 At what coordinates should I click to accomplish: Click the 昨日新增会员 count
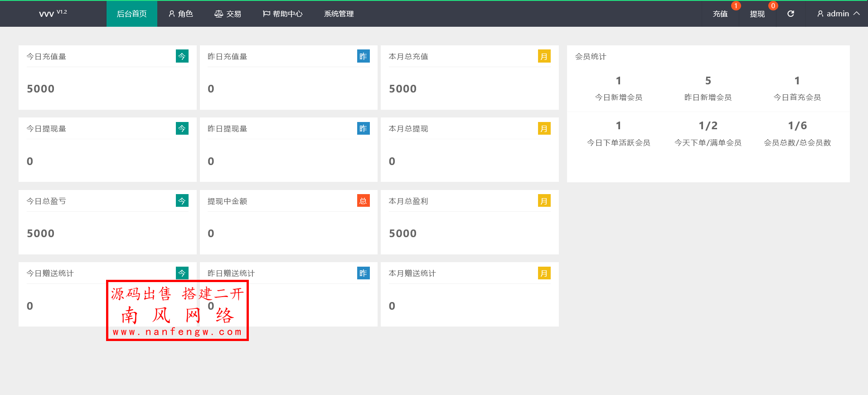pos(708,81)
